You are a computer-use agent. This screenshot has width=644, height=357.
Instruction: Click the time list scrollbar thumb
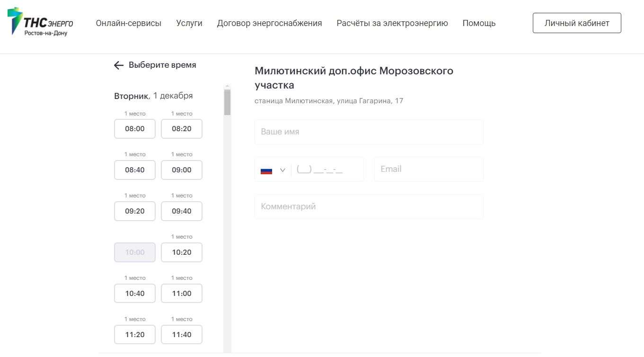click(x=227, y=102)
